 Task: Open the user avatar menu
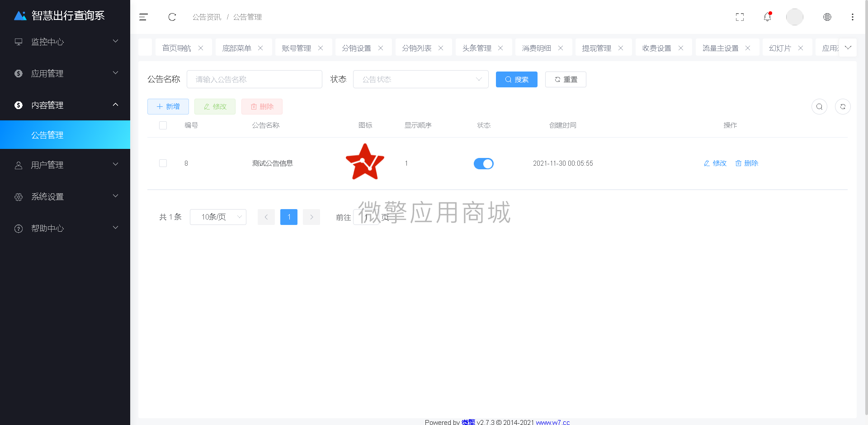794,17
